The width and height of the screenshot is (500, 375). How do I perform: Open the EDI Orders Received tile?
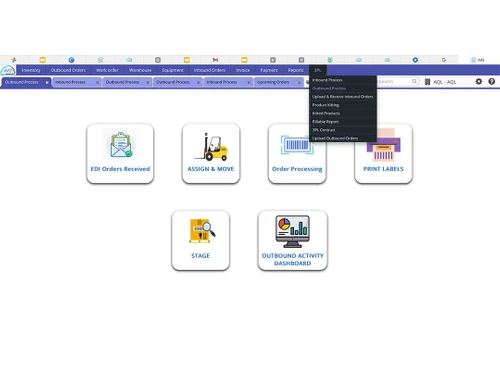click(120, 153)
